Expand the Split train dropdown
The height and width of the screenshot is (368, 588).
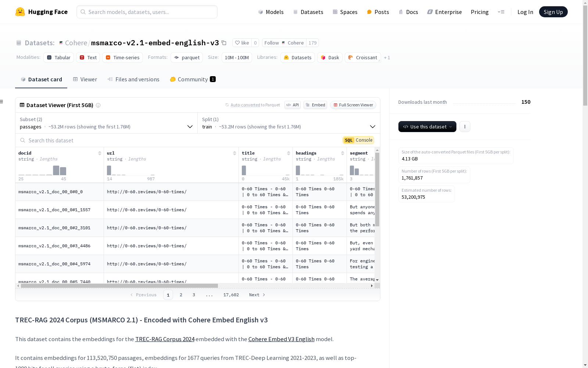coord(289,123)
